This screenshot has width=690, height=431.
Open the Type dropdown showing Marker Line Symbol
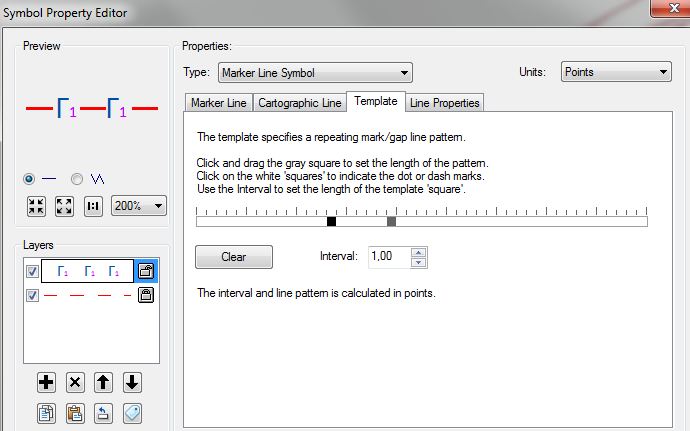click(x=315, y=73)
